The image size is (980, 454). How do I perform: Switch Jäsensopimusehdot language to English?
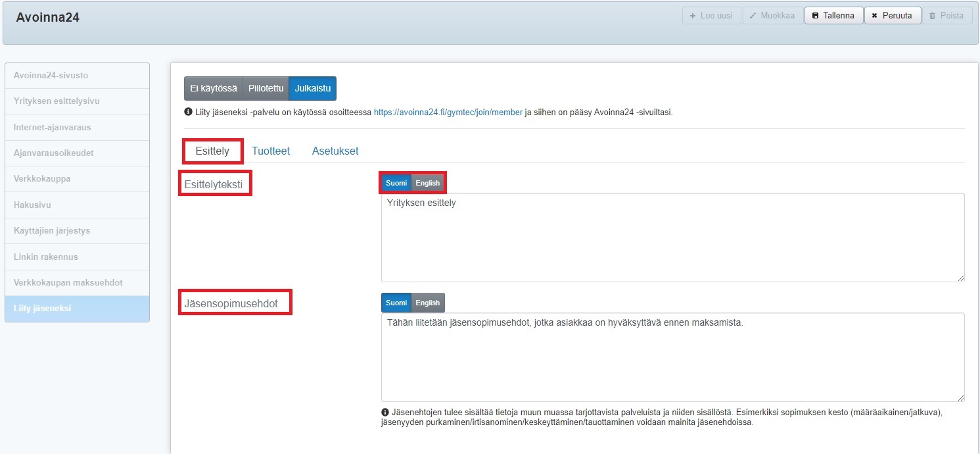(x=428, y=303)
